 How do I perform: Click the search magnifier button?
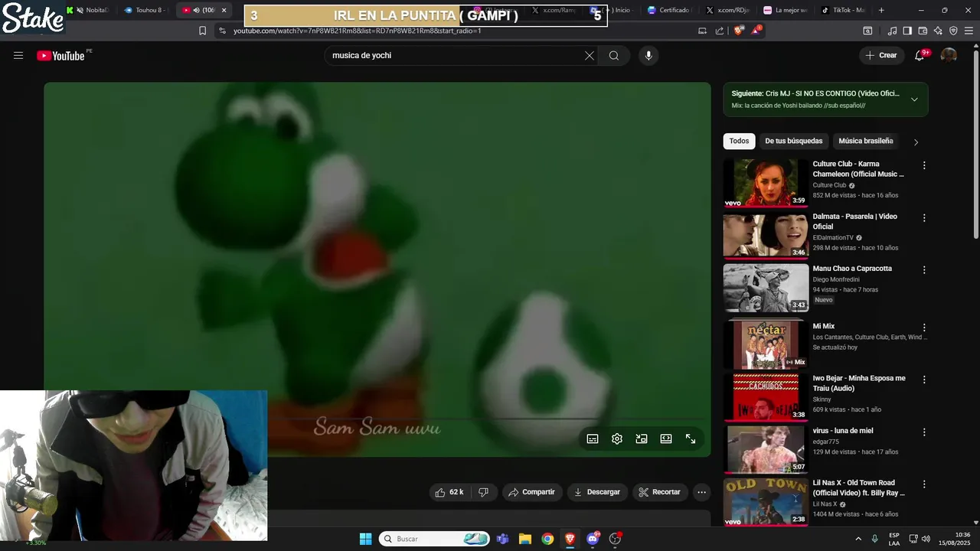(x=614, y=56)
